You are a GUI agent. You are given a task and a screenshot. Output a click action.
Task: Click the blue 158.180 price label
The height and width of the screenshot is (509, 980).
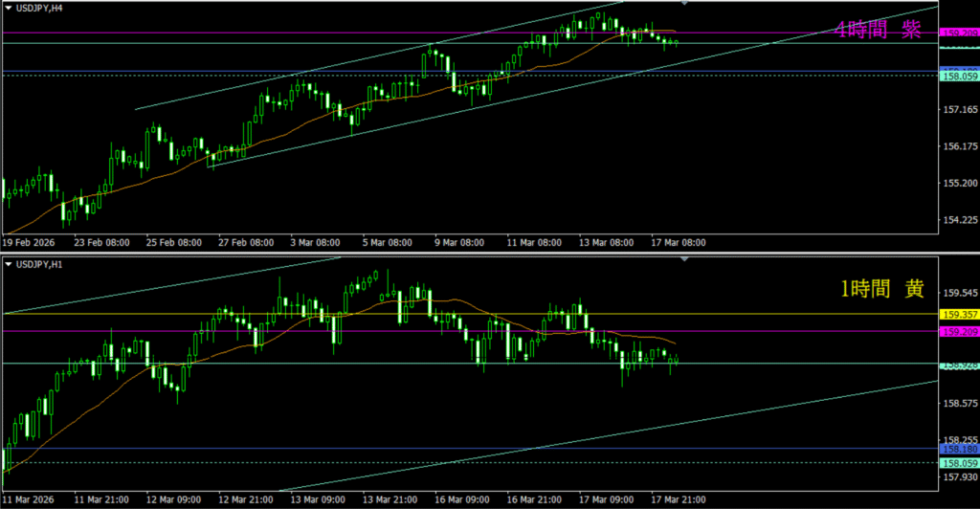coord(958,448)
